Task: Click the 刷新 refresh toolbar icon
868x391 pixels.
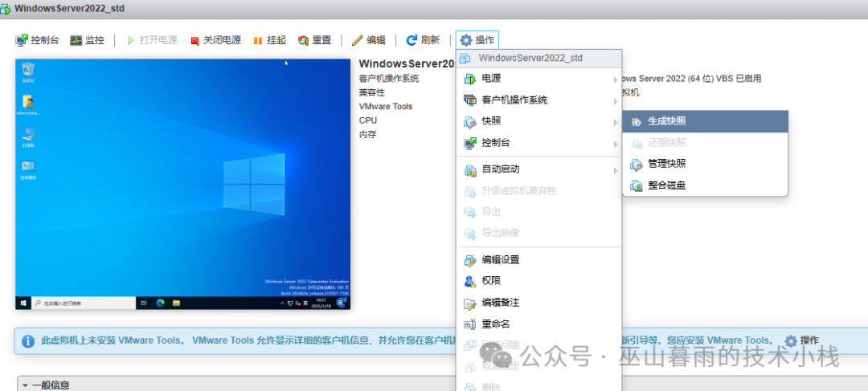Action: [411, 40]
